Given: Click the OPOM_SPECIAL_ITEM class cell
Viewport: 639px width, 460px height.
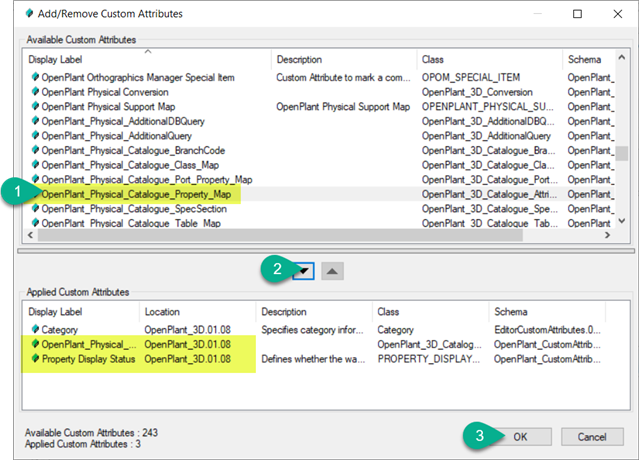Looking at the screenshot, I should click(471, 77).
